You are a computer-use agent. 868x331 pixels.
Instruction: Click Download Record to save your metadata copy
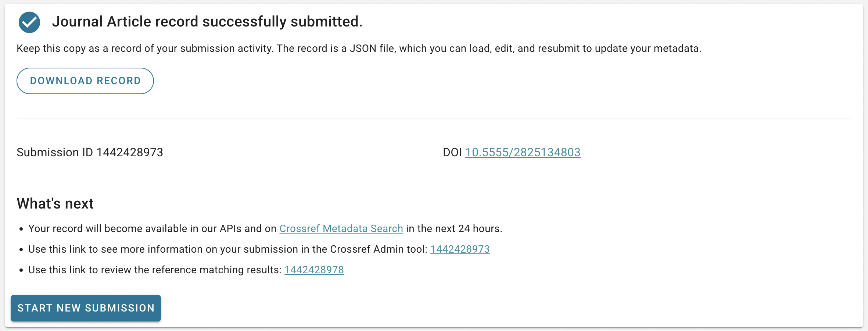click(x=85, y=81)
